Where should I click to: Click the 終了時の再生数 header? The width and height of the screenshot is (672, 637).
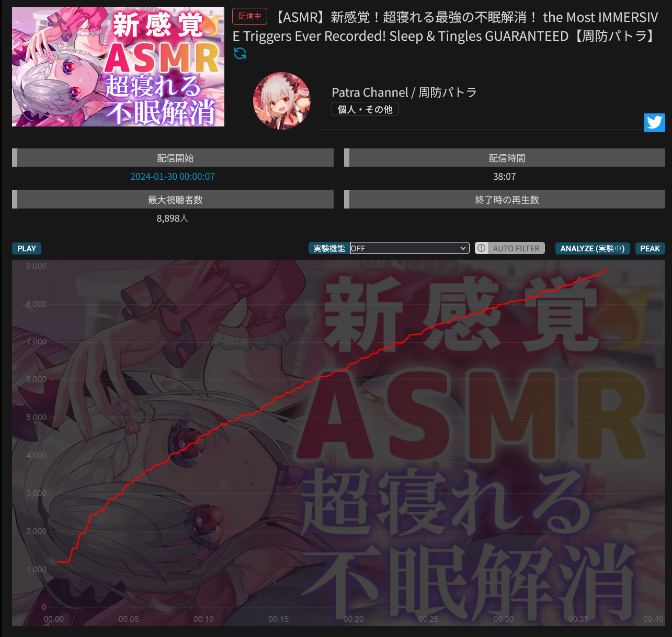coord(505,200)
